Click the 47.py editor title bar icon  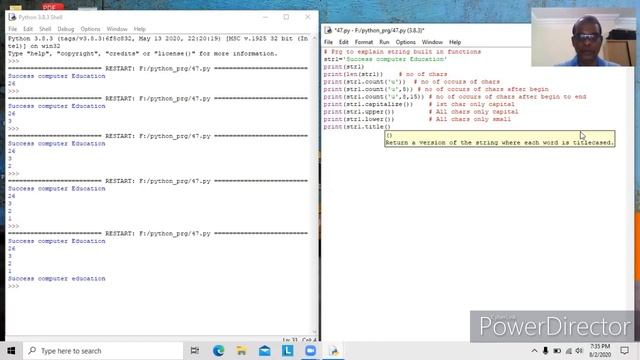tap(328, 30)
